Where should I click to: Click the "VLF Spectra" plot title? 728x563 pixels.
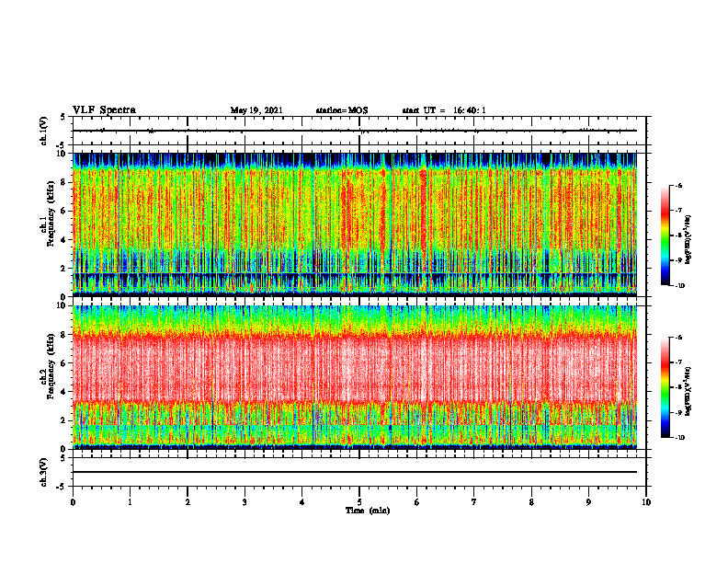[x=104, y=110]
